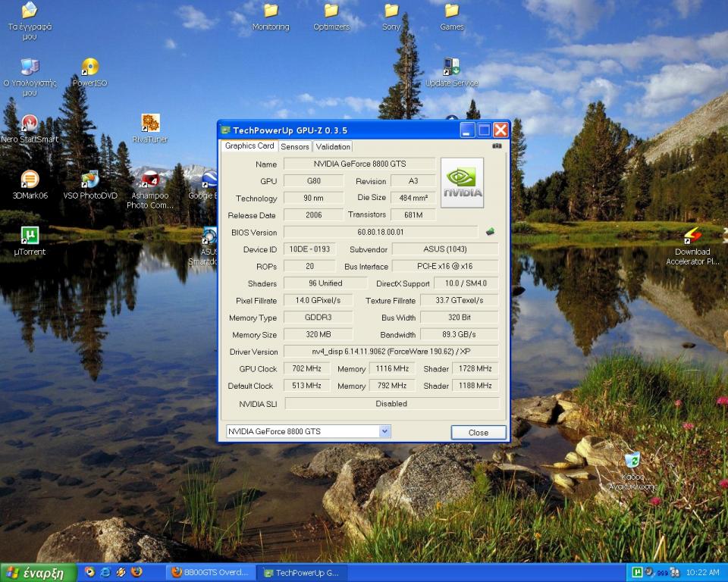Click the Device ID value 10DE - 0193
Viewport: 728px width, 582px height.
[x=309, y=249]
